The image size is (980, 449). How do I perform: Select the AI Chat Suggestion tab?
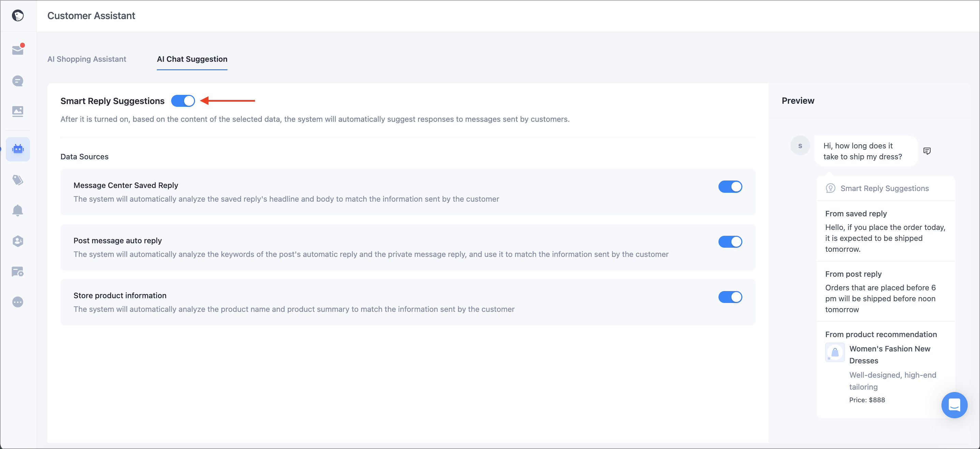(192, 59)
